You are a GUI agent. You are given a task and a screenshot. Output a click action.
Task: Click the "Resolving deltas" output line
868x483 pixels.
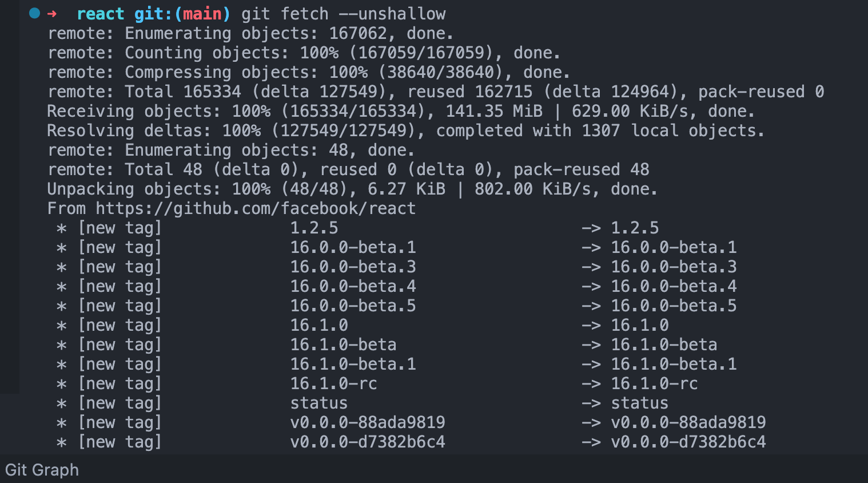coord(405,130)
